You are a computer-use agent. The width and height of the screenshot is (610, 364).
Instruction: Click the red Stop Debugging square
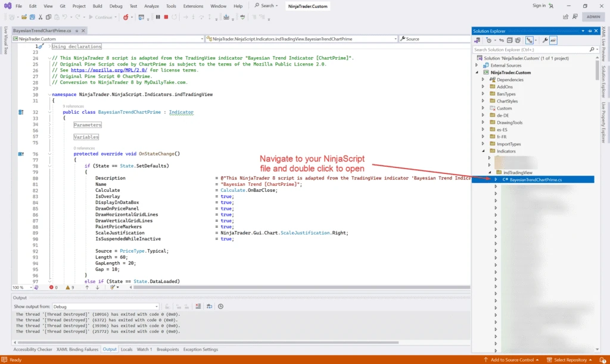coord(166,17)
